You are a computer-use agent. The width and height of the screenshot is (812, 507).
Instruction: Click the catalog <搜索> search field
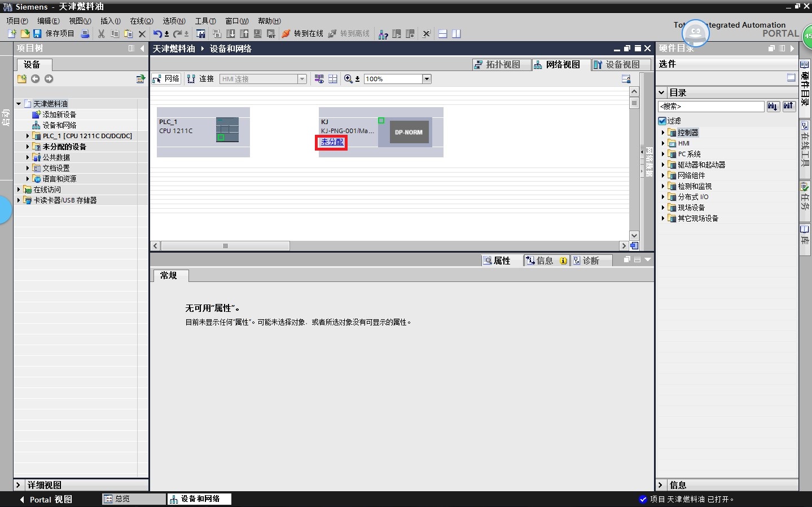[711, 106]
